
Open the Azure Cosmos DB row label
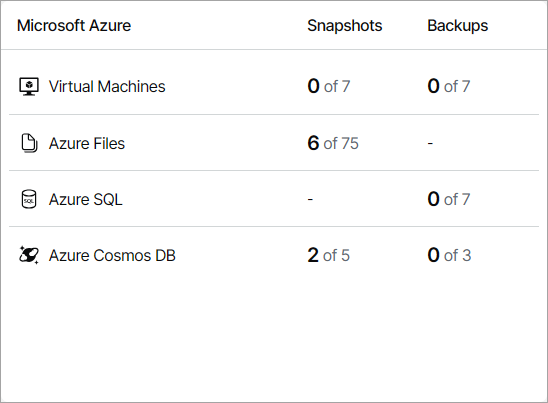click(112, 256)
